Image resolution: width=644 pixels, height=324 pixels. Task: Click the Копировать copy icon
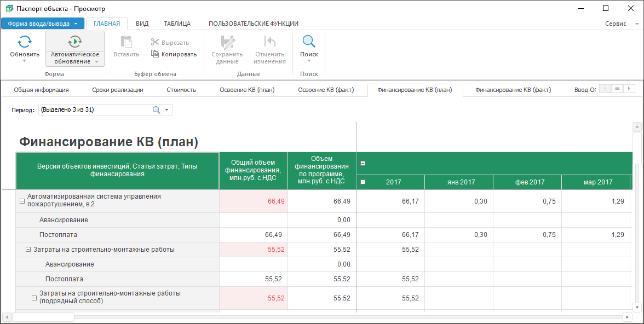(155, 54)
